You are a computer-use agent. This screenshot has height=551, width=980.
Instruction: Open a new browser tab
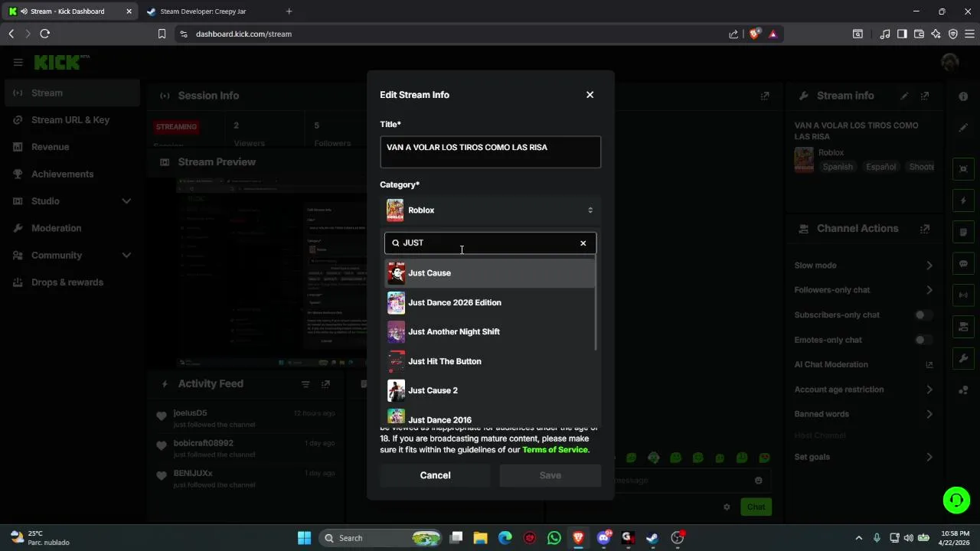[289, 11]
